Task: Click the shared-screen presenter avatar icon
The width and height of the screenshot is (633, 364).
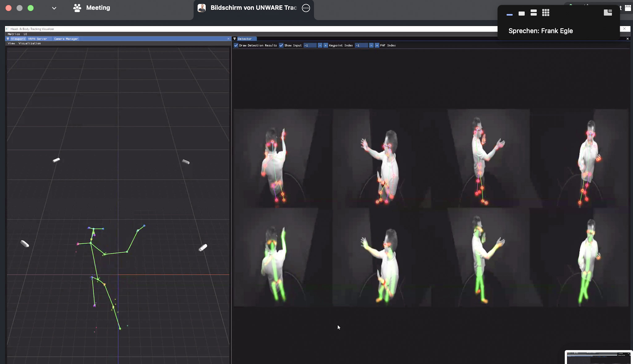Action: coord(202,8)
